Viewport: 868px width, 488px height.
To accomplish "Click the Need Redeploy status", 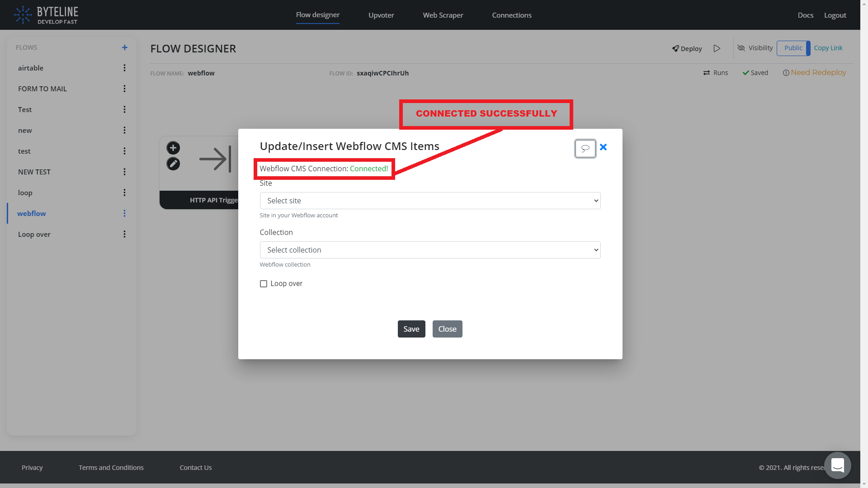I will pos(814,73).
